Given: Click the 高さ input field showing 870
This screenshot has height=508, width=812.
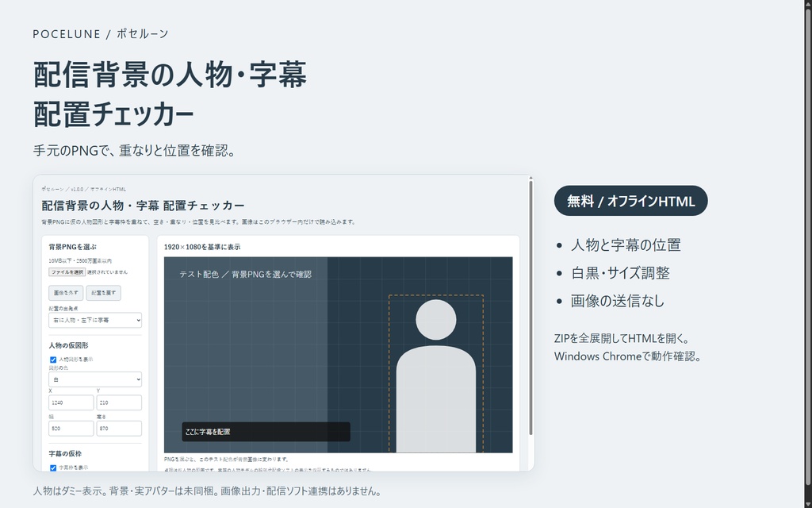Looking at the screenshot, I should coord(119,429).
